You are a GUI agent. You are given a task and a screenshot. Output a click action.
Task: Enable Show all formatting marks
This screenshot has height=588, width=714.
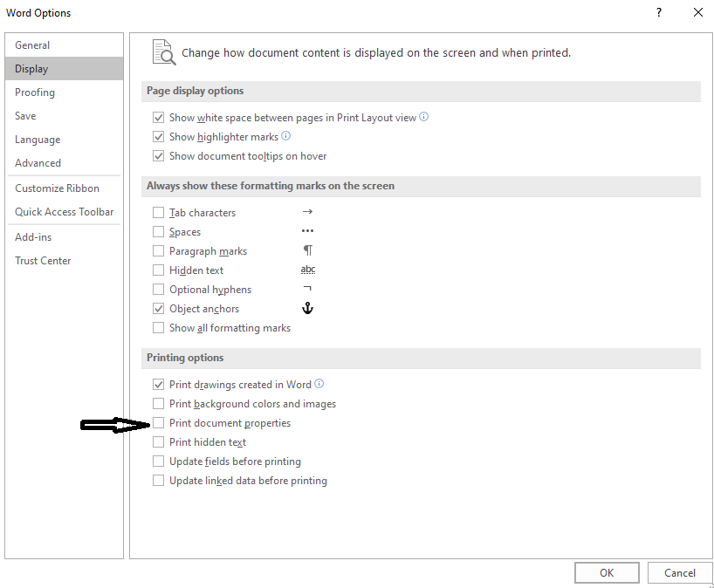(x=158, y=328)
